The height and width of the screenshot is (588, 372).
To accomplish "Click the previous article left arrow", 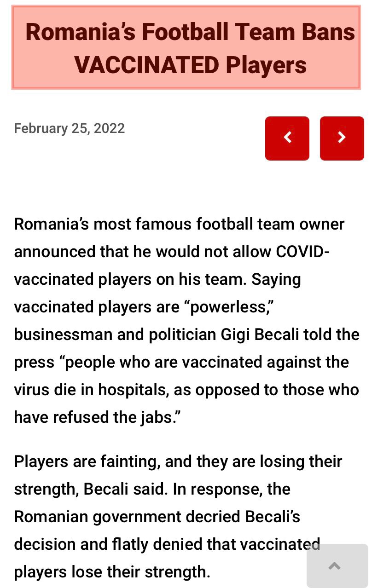I will [x=287, y=138].
